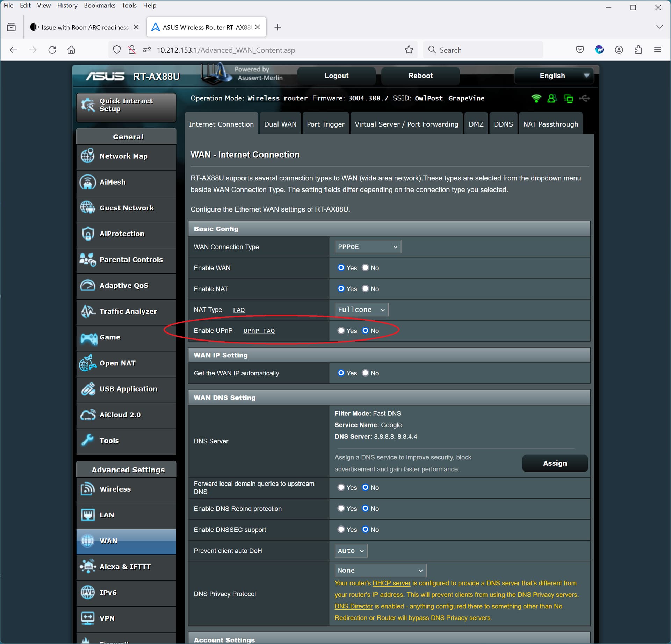Open AiProtection settings
Screen dimensions: 671x644
(x=122, y=234)
